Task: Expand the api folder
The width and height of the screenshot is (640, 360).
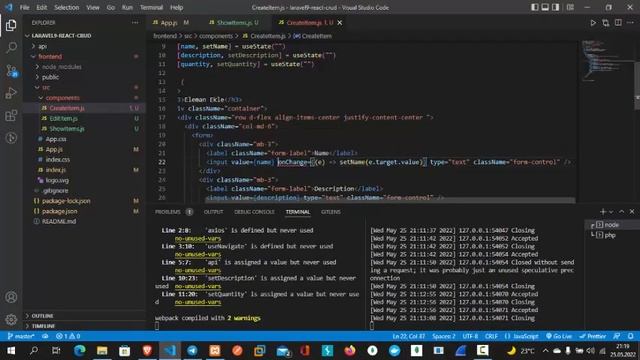Action: 42,46
